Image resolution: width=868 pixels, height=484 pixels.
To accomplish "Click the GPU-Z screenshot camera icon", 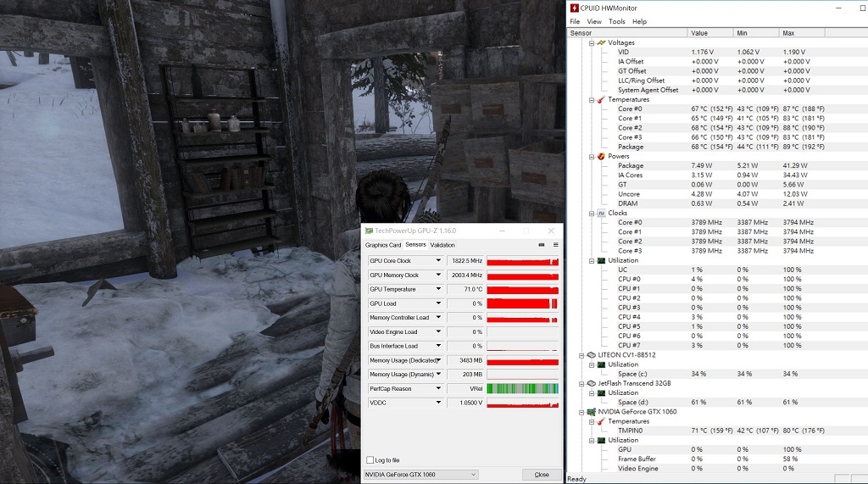I will (x=542, y=245).
